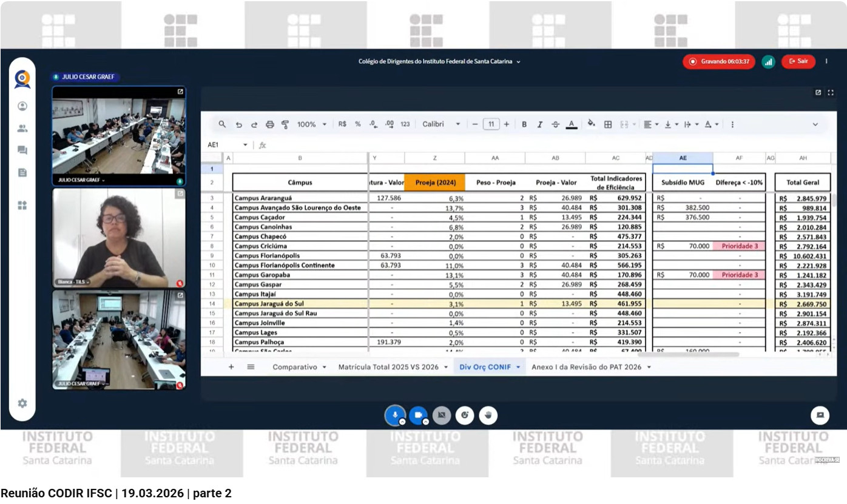Toggle the microphone mute button
The image size is (847, 504).
(394, 415)
